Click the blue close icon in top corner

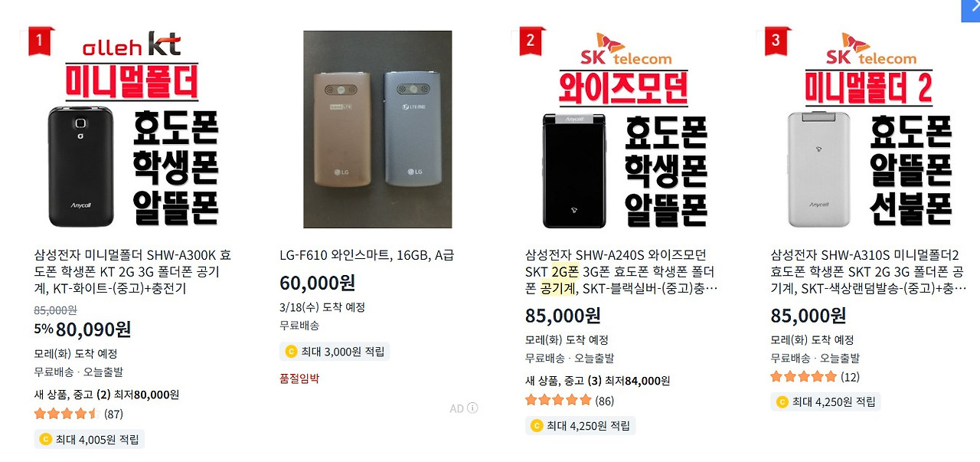[970, 10]
